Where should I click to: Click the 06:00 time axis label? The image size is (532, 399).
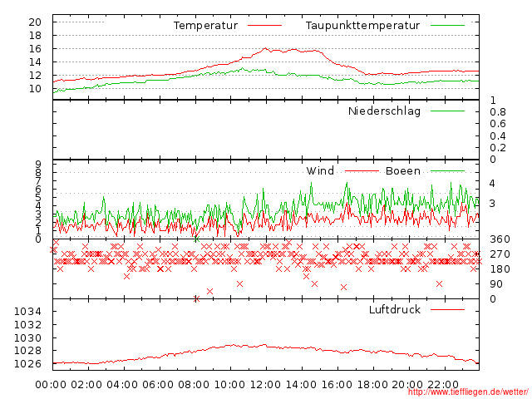(158, 385)
